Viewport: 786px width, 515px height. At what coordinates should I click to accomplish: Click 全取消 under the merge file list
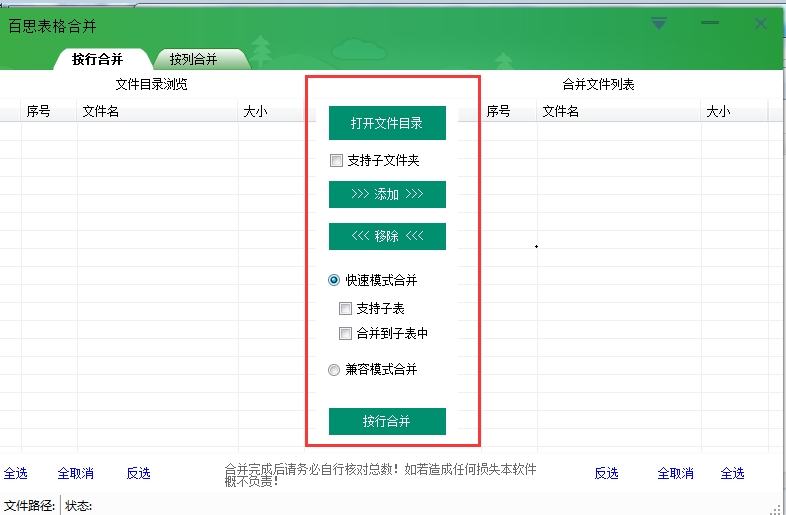click(676, 473)
